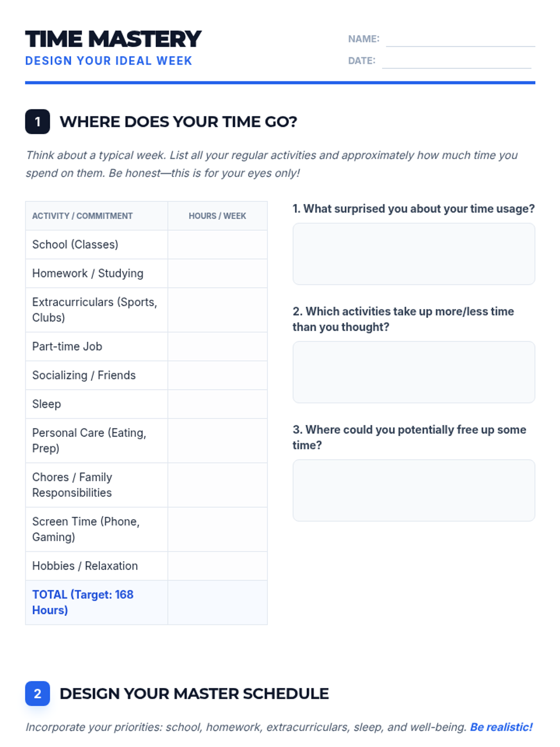The height and width of the screenshot is (747, 560).
Task: Click hours cell for Extracurriculars row
Action: point(217,310)
